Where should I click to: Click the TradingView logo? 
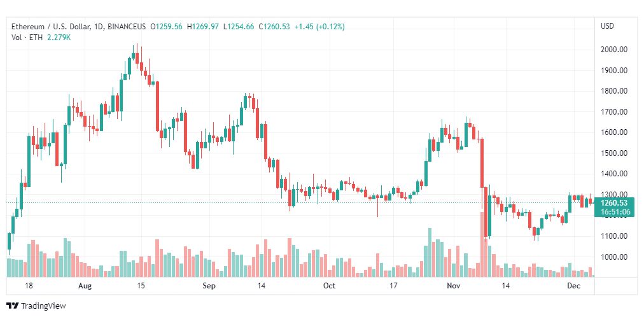pos(36,306)
